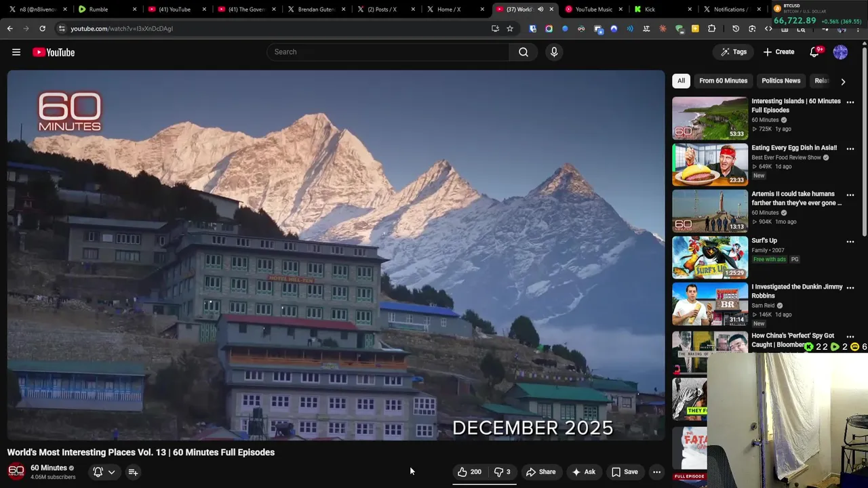Viewport: 868px width, 488px height.
Task: Click the search magnifier button
Action: pyautogui.click(x=524, y=52)
